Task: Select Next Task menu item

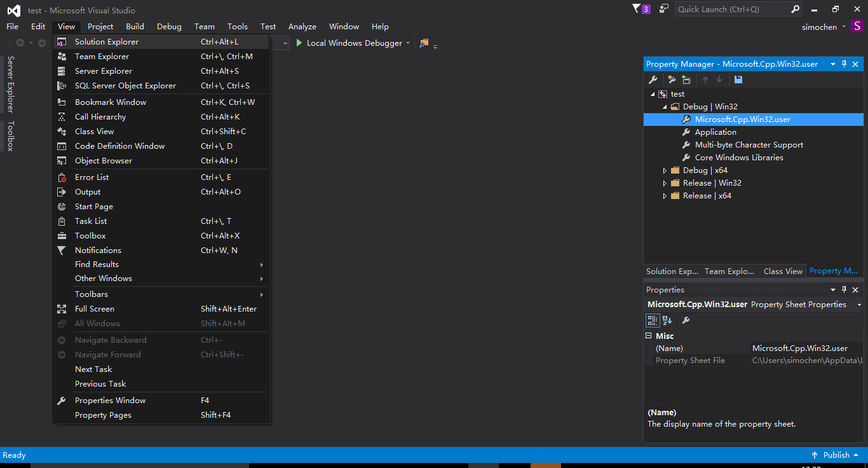Action: coord(161,369)
